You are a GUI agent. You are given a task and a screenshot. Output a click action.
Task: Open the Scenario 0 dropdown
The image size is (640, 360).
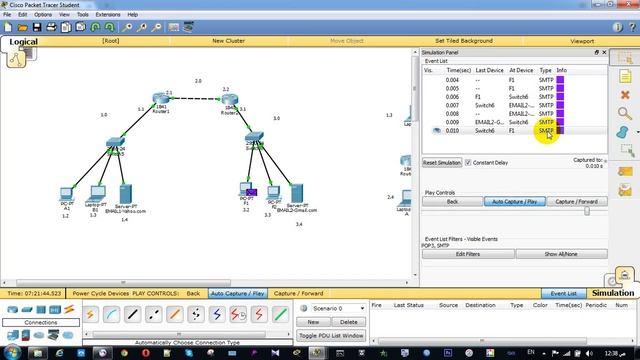click(338, 309)
